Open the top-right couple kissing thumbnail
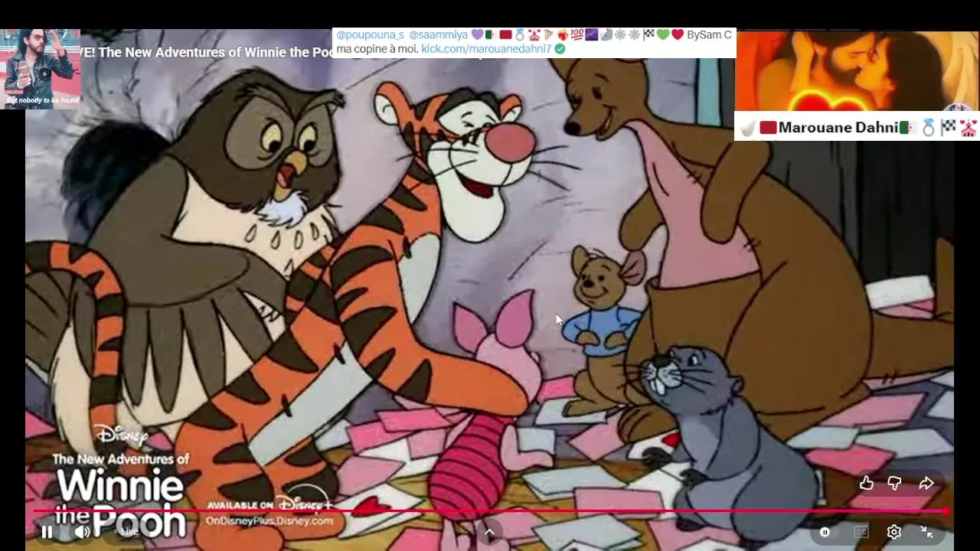 pos(857,71)
